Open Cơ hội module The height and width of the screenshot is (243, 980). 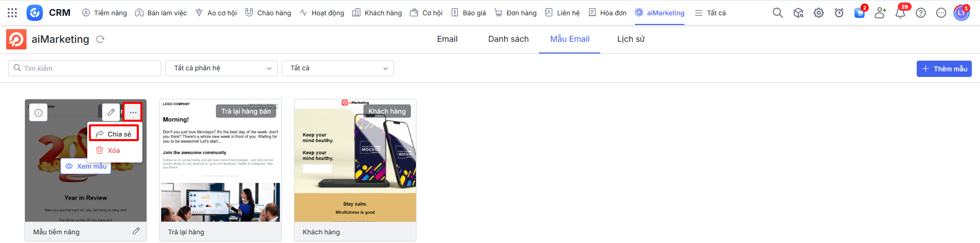(x=426, y=13)
